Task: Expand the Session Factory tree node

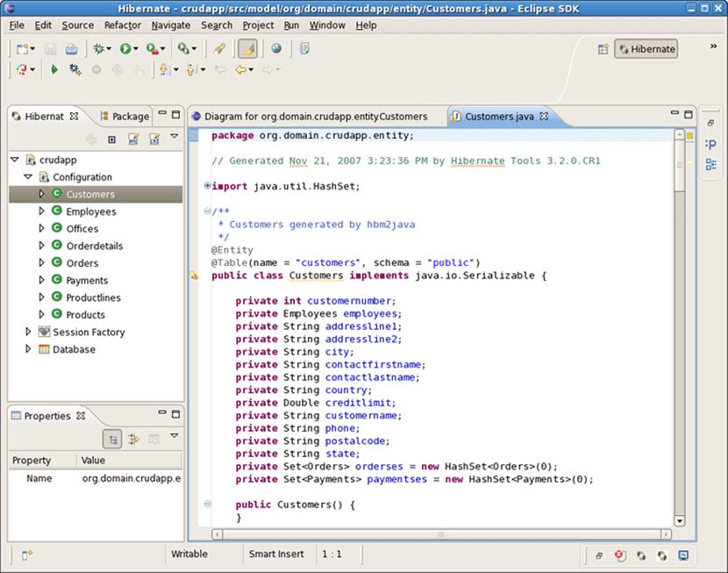Action: [x=28, y=332]
